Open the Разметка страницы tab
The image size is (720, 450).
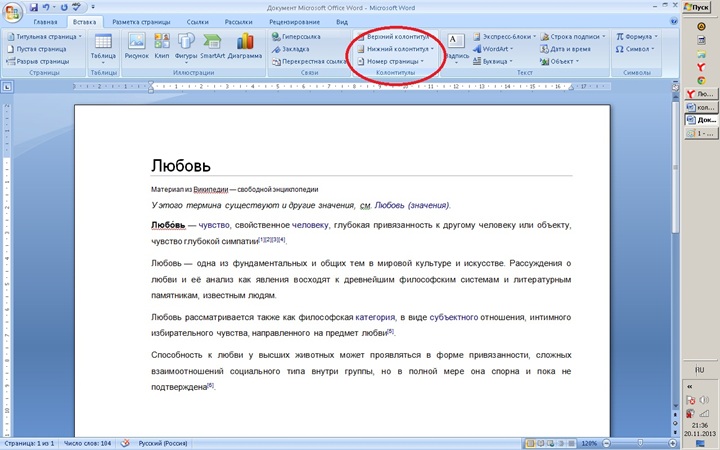click(141, 22)
